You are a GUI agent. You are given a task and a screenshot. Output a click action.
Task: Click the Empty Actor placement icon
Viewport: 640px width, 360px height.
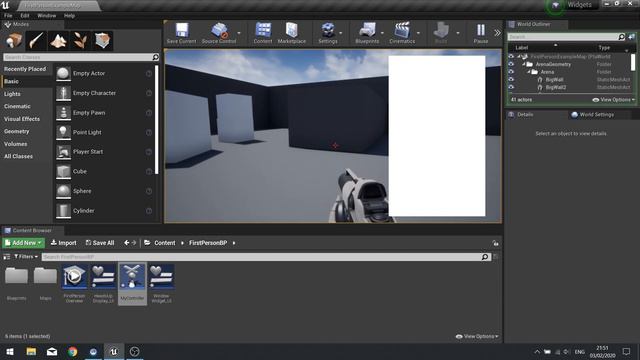[x=63, y=73]
